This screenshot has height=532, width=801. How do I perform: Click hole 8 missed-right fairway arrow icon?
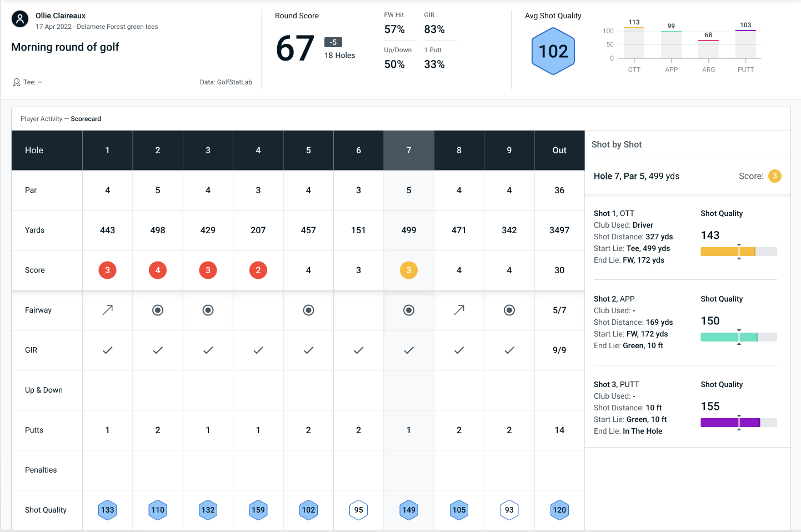click(459, 310)
